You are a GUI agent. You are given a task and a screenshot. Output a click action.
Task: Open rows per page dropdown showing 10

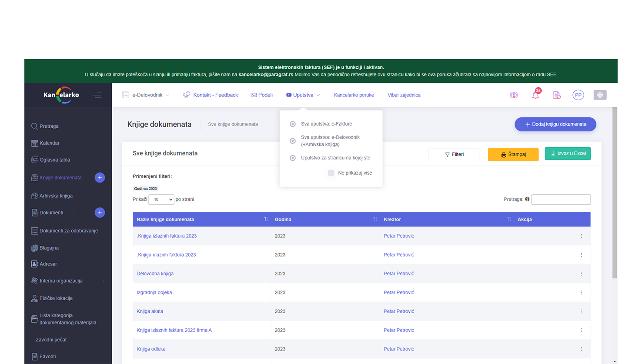point(161,199)
